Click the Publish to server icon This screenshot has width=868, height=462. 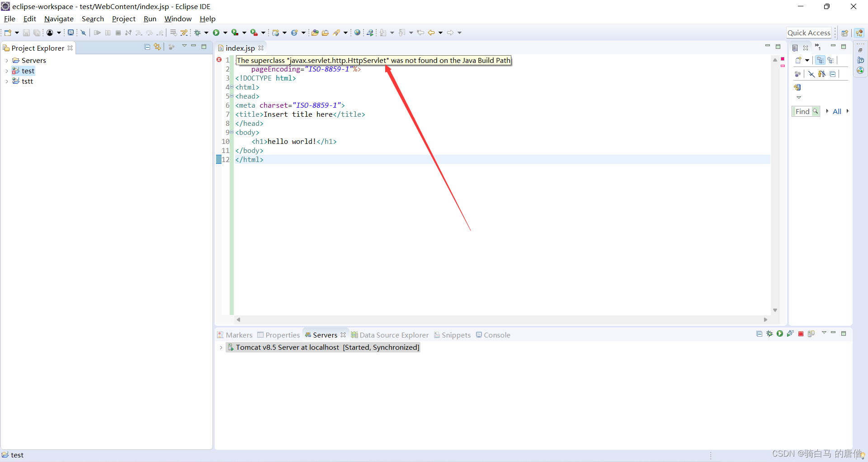(811, 334)
